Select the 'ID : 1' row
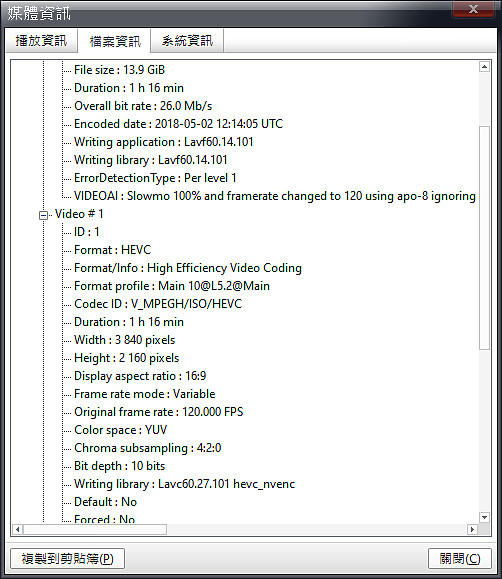The height and width of the screenshot is (579, 502). [87, 232]
